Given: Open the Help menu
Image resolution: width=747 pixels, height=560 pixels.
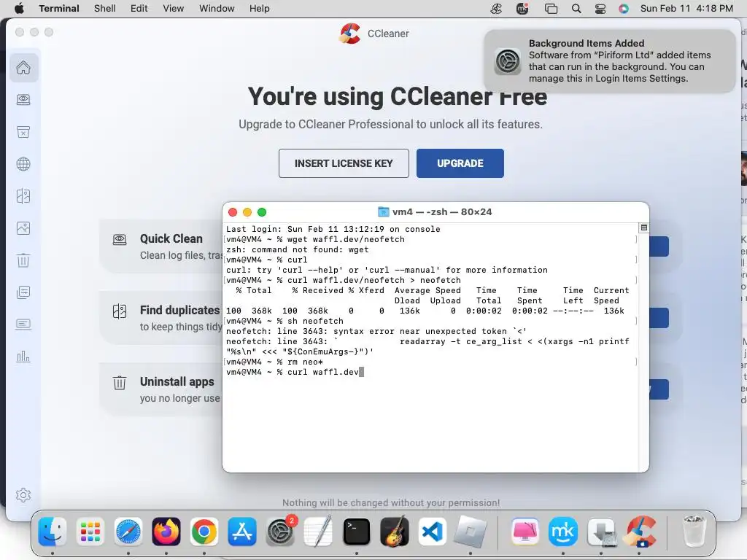Looking at the screenshot, I should pyautogui.click(x=260, y=9).
